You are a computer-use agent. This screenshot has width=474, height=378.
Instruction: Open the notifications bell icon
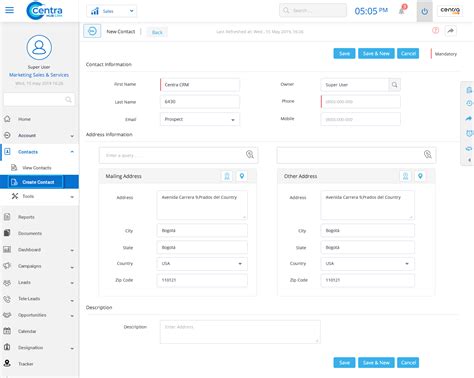pos(402,11)
